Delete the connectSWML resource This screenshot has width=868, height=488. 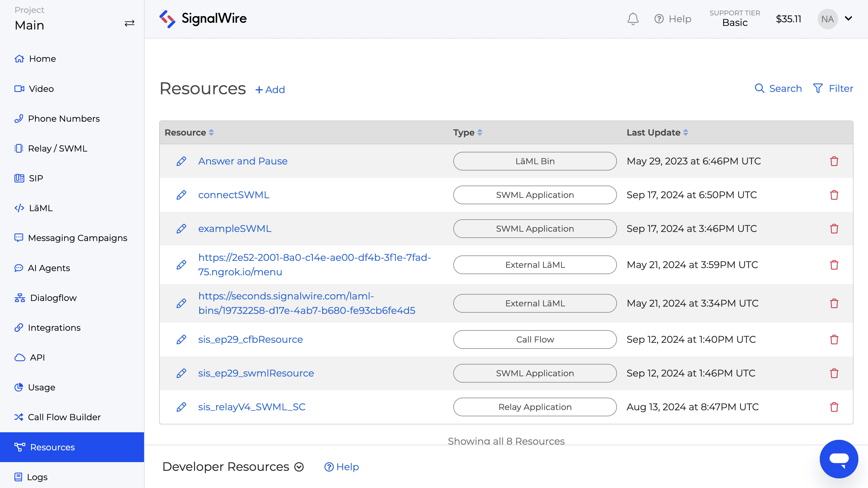pos(834,195)
